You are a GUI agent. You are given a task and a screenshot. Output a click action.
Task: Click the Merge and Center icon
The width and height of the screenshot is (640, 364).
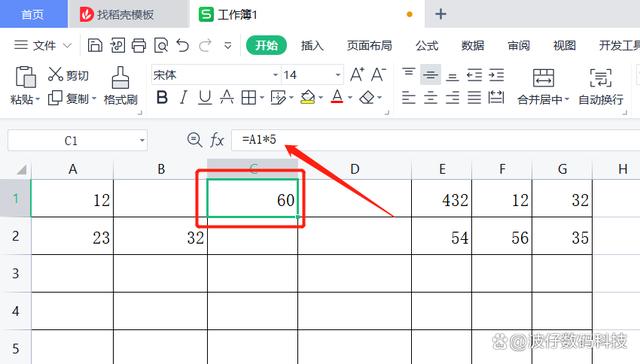(x=544, y=78)
